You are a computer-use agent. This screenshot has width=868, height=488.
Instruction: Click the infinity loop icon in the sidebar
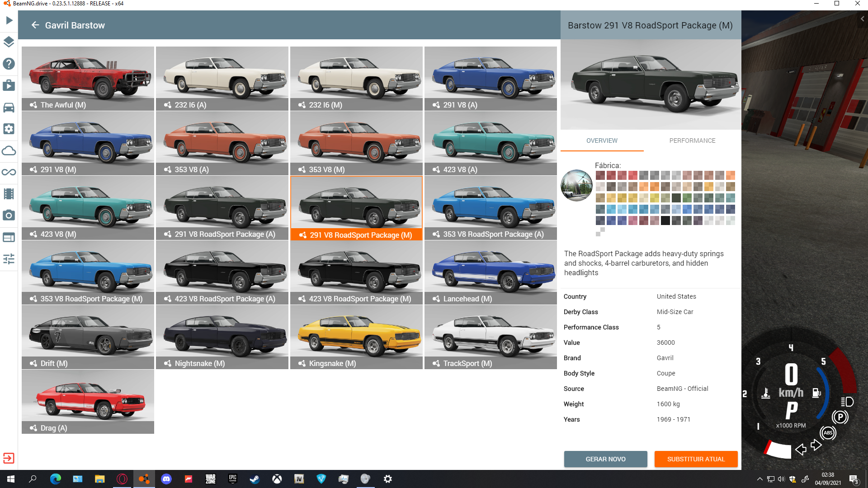[x=9, y=172]
